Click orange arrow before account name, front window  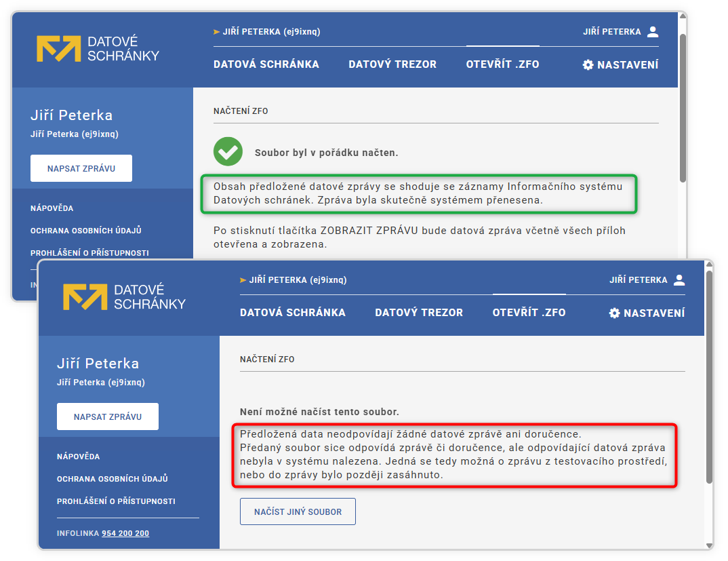click(x=243, y=279)
